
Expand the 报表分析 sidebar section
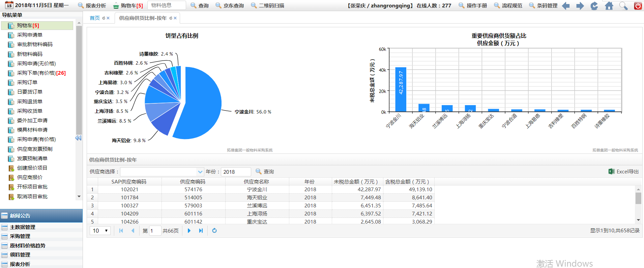coord(41,264)
